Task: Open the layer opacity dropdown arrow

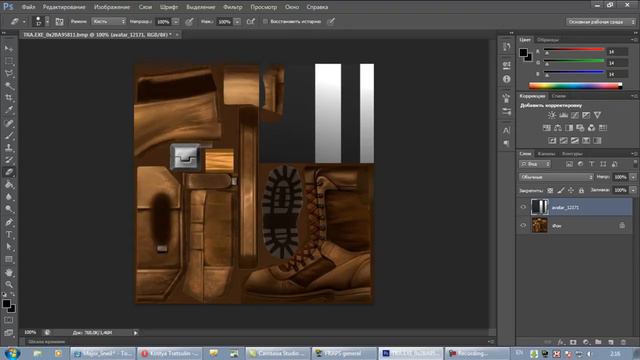Action: coord(633,177)
